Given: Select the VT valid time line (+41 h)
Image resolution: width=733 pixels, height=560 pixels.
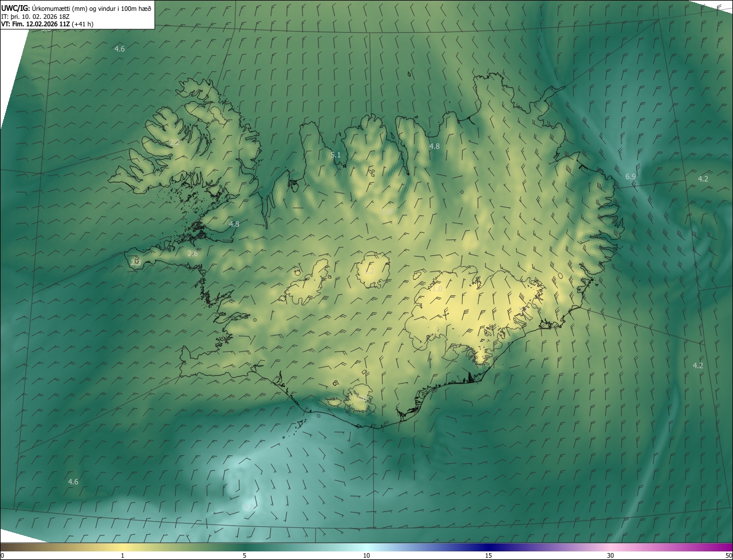Looking at the screenshot, I should [x=47, y=25].
